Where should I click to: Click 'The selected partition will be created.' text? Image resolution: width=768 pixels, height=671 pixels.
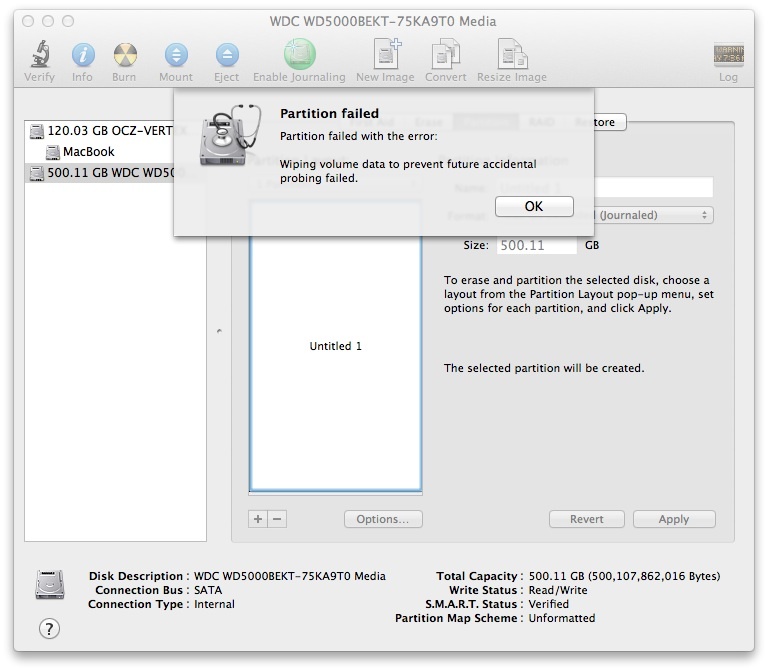[x=544, y=368]
